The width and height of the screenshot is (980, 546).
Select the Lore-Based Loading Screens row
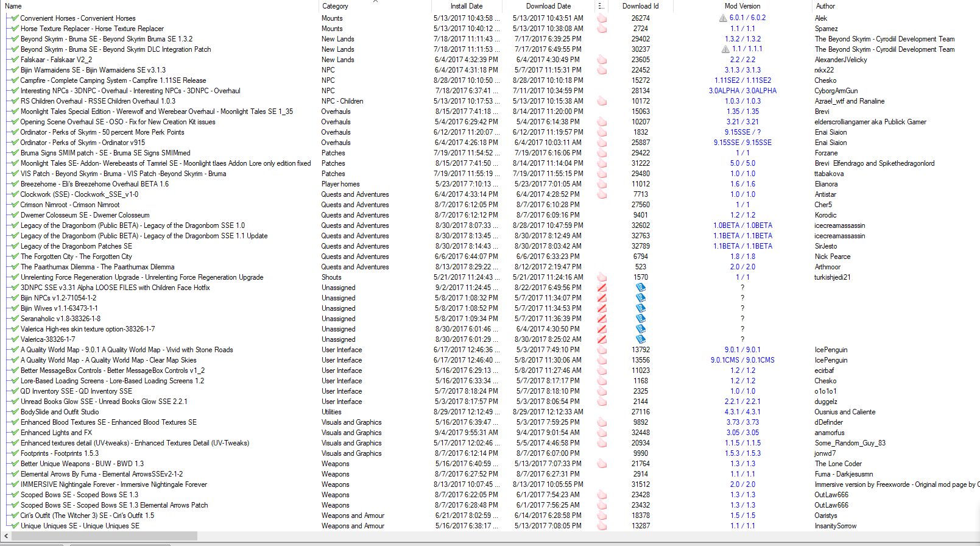pyautogui.click(x=490, y=381)
